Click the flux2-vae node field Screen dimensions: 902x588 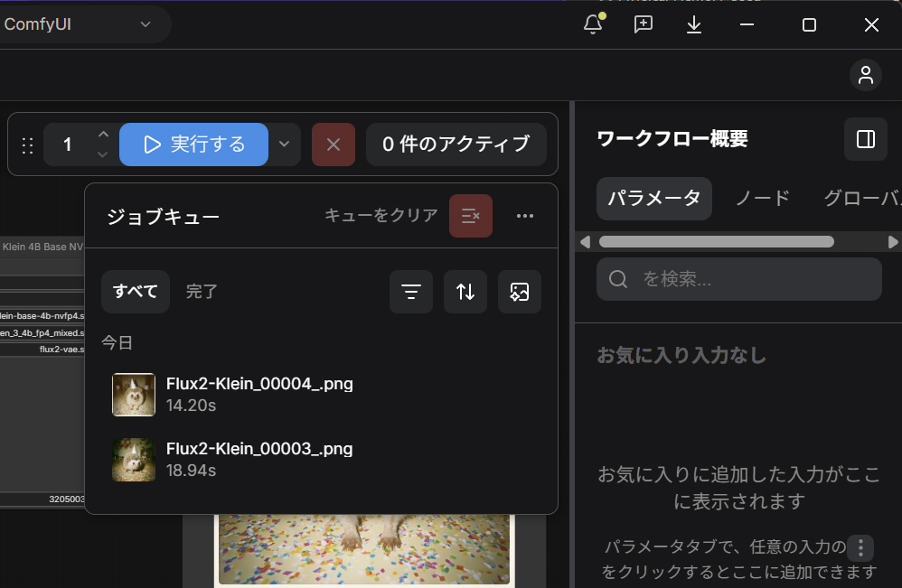click(42, 349)
